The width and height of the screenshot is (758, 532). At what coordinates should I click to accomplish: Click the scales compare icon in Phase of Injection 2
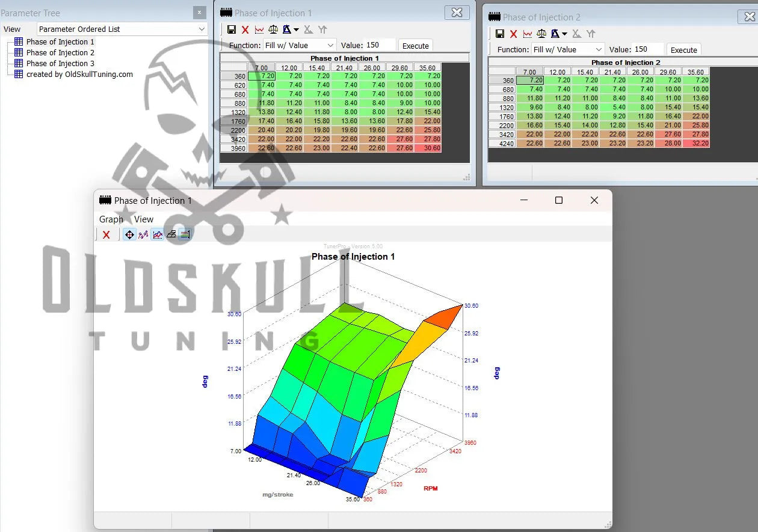click(x=541, y=34)
